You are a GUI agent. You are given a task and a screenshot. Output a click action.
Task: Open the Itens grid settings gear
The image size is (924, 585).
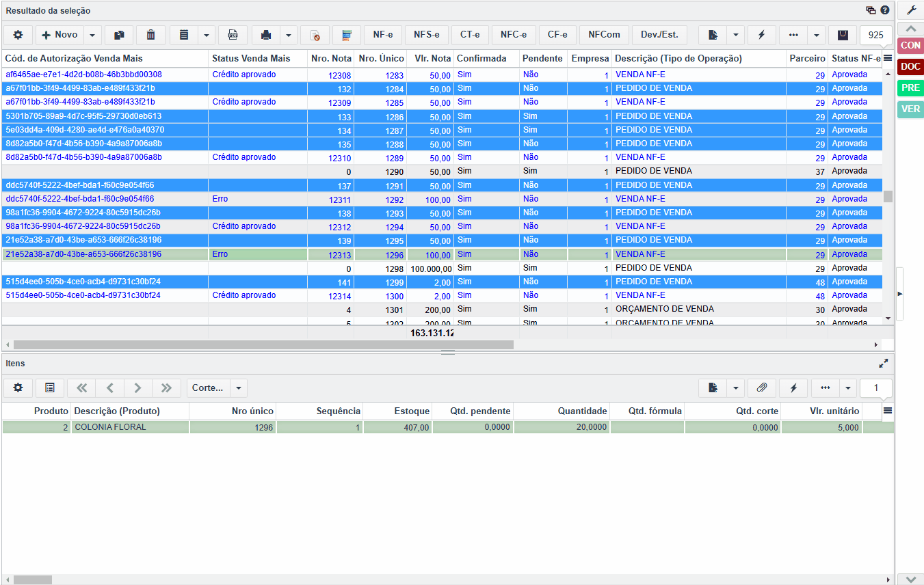[x=18, y=387]
